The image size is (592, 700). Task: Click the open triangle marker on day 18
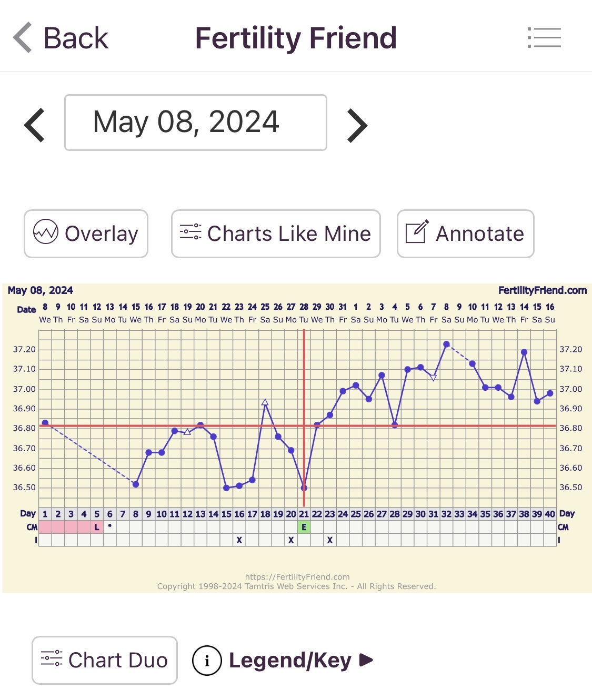265,402
